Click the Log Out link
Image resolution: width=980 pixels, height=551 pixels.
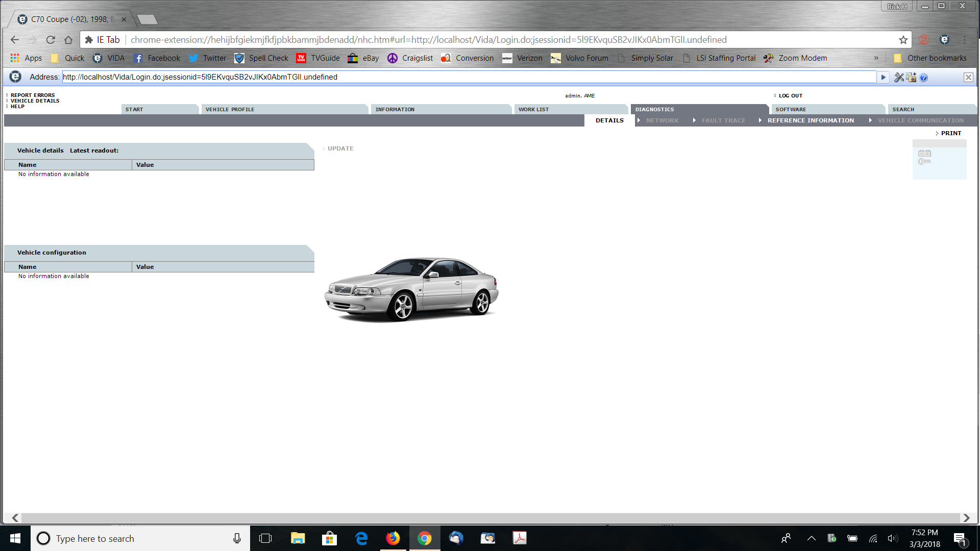[790, 96]
